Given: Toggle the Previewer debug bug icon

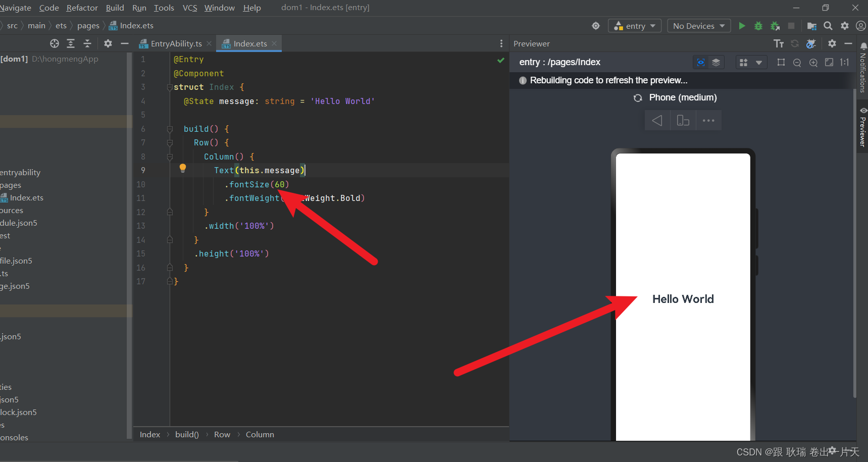Looking at the screenshot, I should [811, 43].
